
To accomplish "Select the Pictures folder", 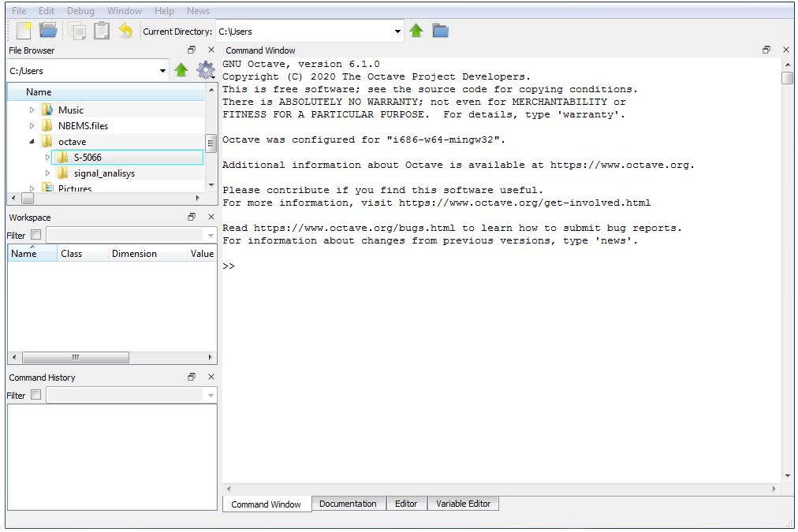I will (x=74, y=188).
